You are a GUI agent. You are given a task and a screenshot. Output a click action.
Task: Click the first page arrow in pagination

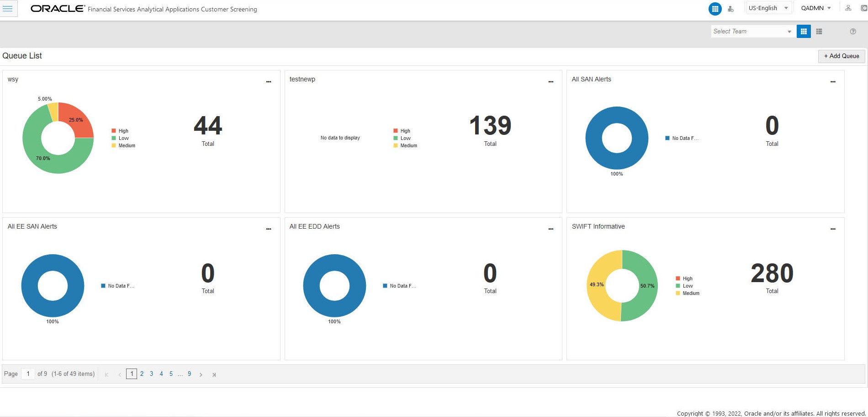pyautogui.click(x=106, y=374)
